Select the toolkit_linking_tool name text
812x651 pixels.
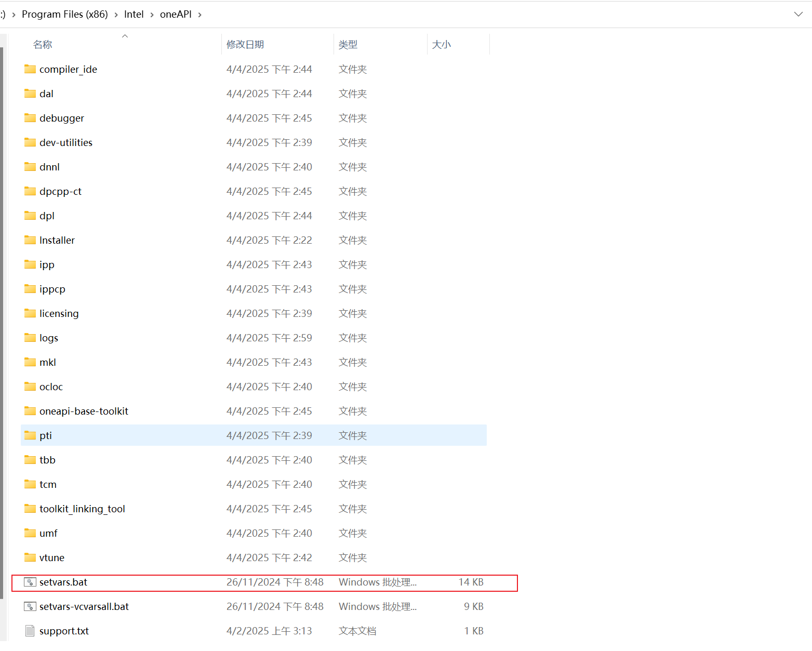[82, 509]
